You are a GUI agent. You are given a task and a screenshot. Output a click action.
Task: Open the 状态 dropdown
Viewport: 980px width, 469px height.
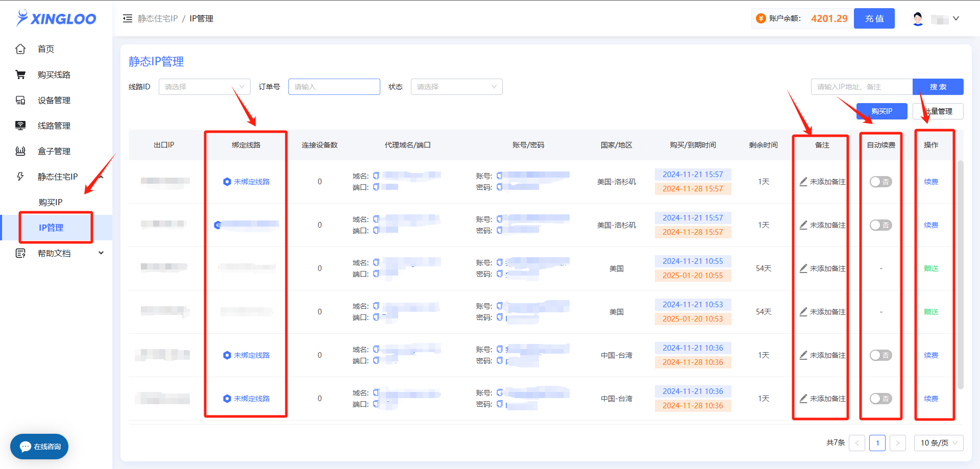(x=457, y=87)
